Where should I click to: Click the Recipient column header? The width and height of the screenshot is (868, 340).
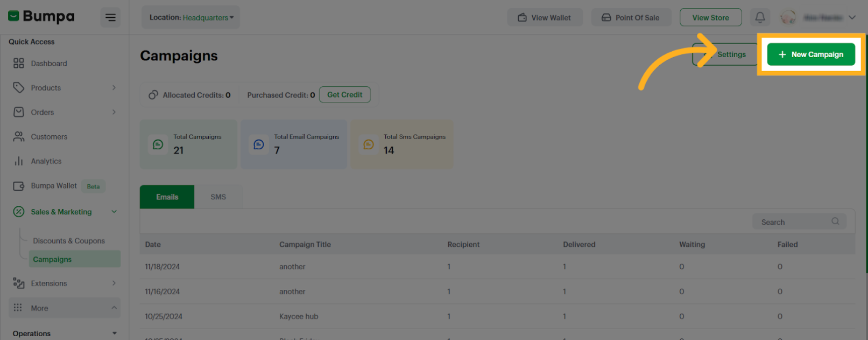[463, 244]
